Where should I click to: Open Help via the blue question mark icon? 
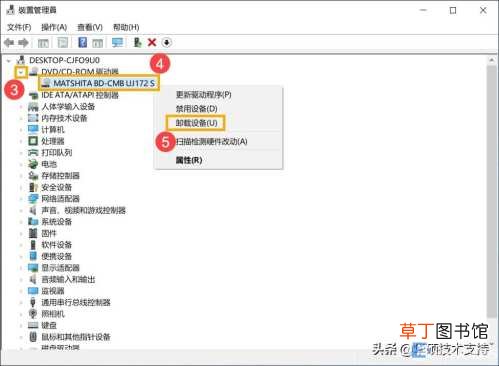point(82,42)
